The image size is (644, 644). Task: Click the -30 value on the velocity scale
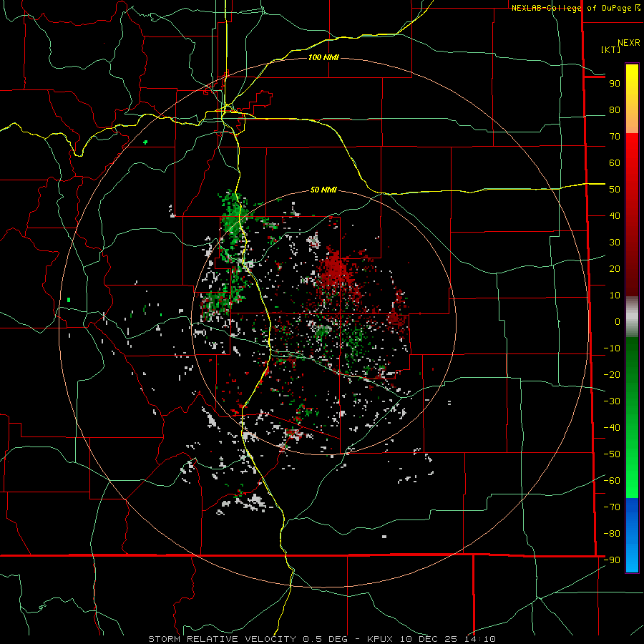(x=612, y=401)
